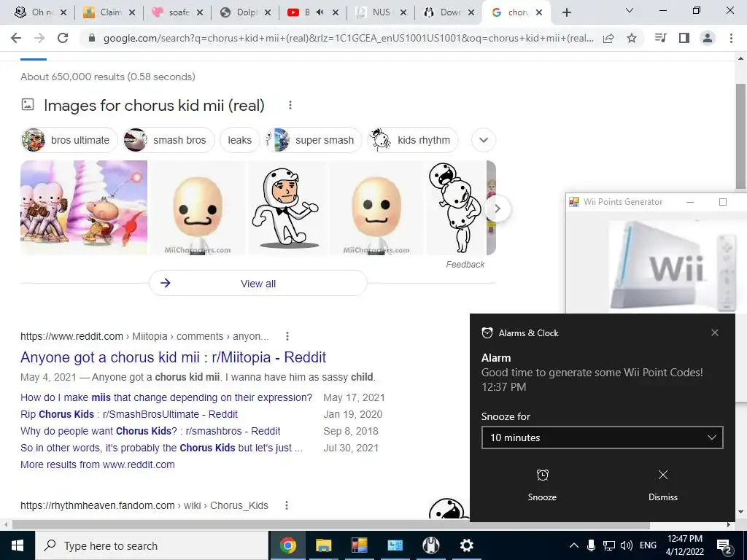Switch to the 'Down' tab
Image resolution: width=747 pixels, height=560 pixels.
(444, 12)
